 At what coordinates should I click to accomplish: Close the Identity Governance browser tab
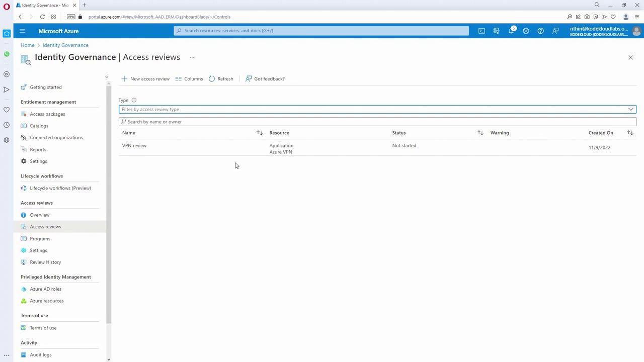[x=74, y=5]
